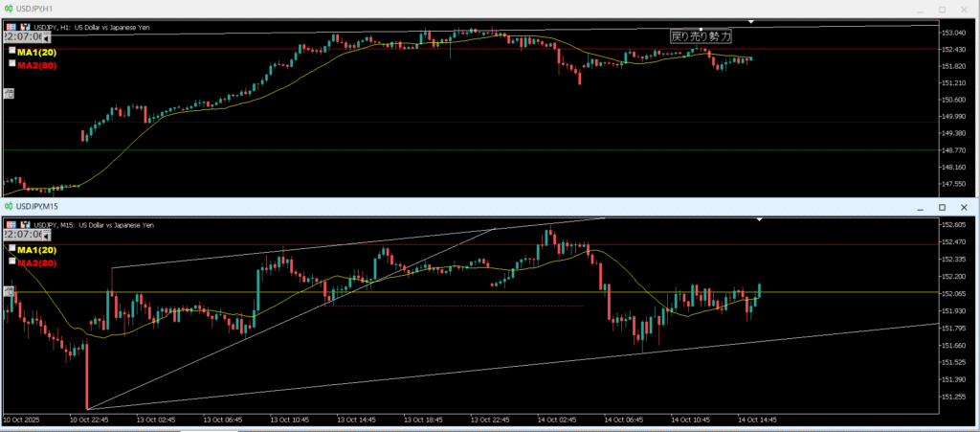Click price 153.040 on H1 price scale

pyautogui.click(x=956, y=33)
